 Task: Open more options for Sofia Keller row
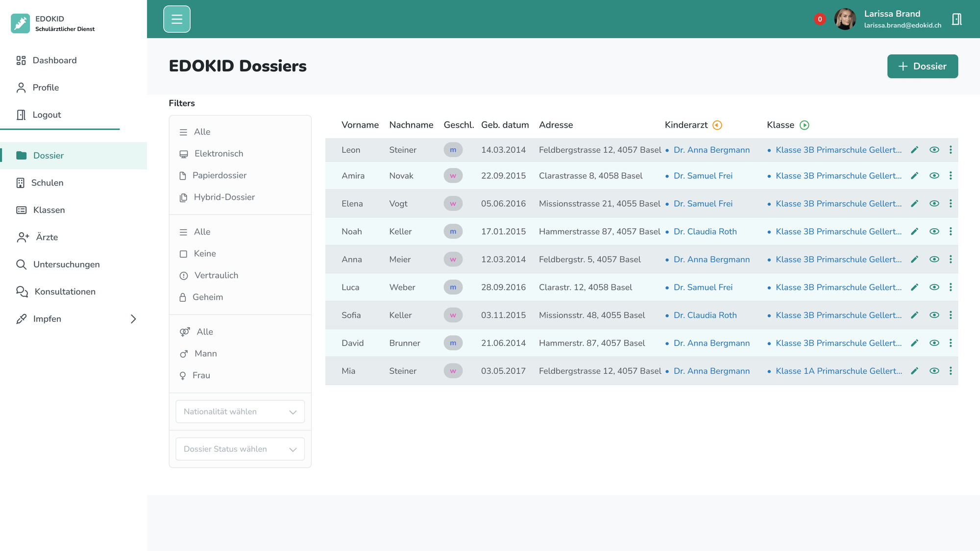point(951,315)
